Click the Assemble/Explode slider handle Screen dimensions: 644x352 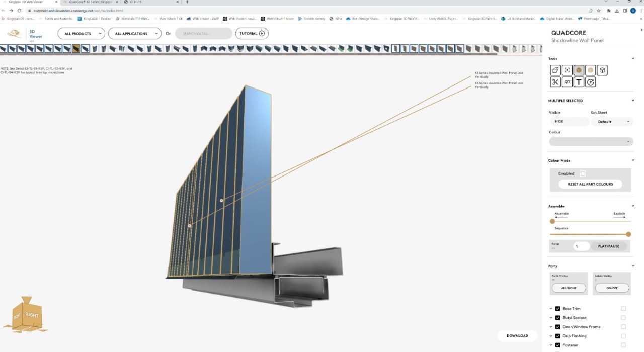point(552,221)
